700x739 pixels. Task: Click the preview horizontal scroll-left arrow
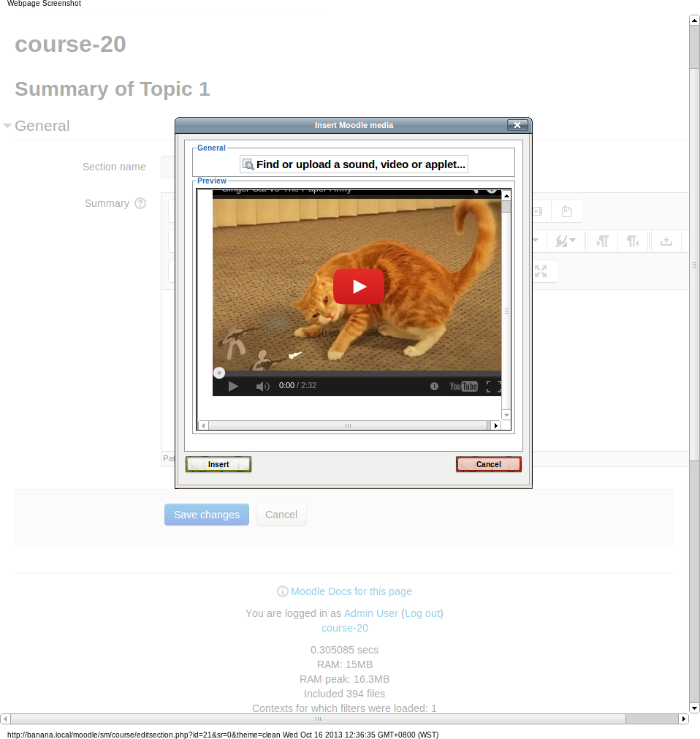pos(203,425)
